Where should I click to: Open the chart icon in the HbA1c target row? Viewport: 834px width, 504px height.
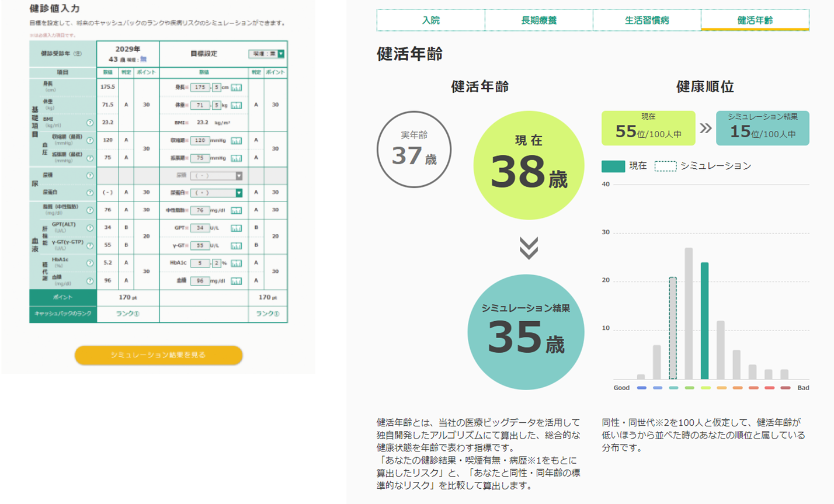pyautogui.click(x=236, y=263)
